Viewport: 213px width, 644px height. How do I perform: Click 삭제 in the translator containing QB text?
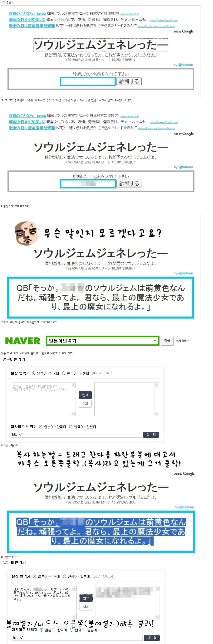point(86,606)
